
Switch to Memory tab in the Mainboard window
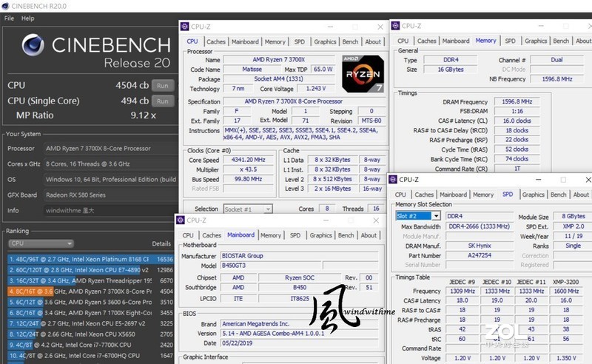[271, 235]
